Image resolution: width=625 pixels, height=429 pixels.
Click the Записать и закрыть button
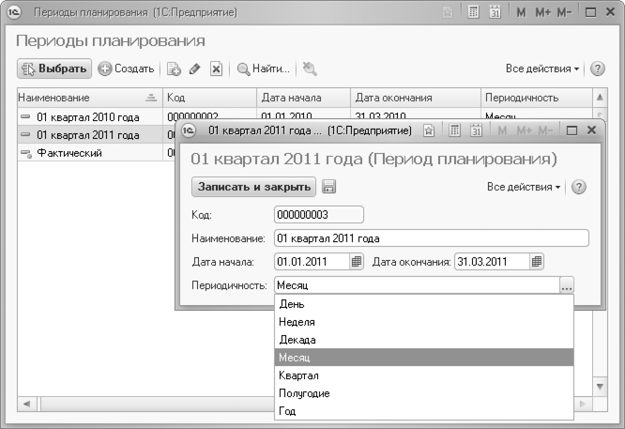tap(254, 187)
